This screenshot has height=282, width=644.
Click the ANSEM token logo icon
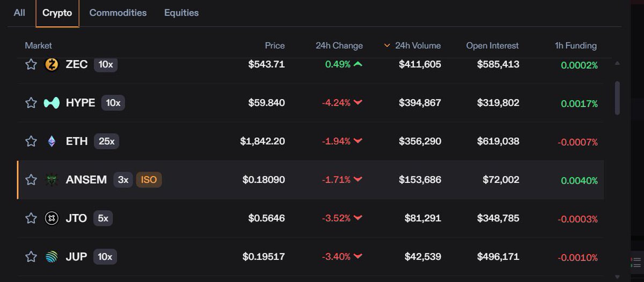[52, 180]
